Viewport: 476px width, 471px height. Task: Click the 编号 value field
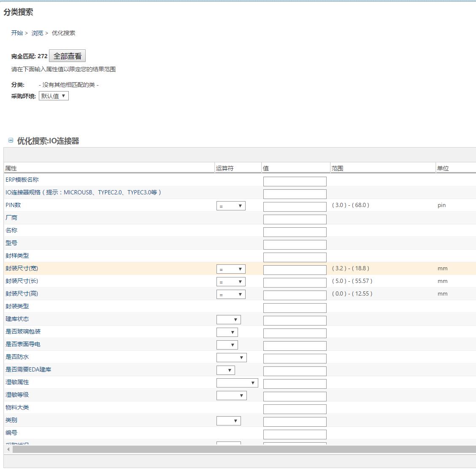(x=295, y=434)
